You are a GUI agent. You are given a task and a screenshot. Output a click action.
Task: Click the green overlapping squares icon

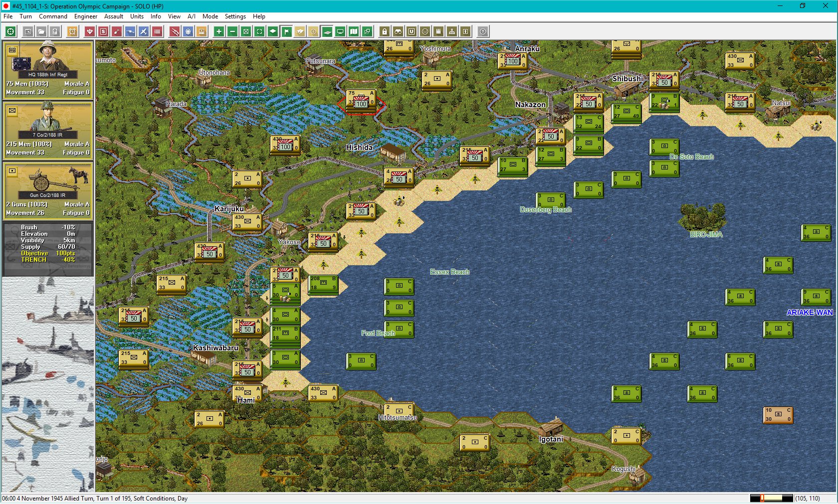coord(367,32)
